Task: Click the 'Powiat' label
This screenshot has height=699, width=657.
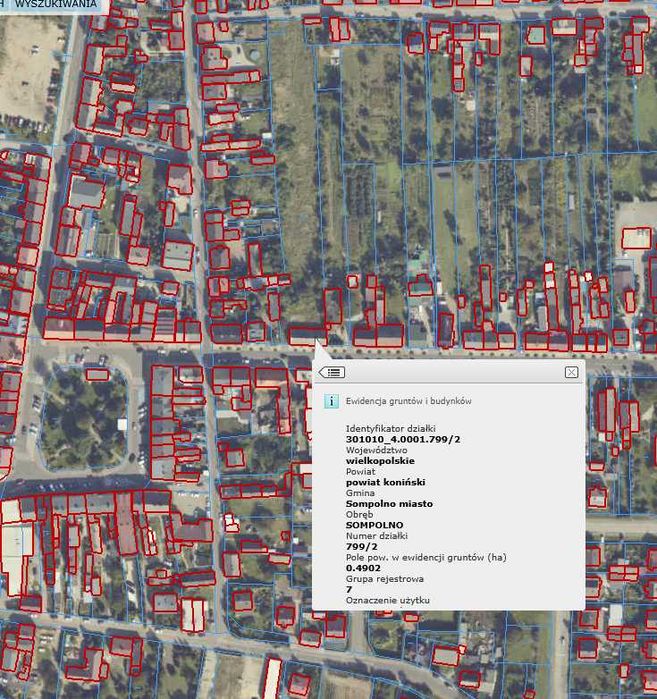Action: pyautogui.click(x=360, y=471)
